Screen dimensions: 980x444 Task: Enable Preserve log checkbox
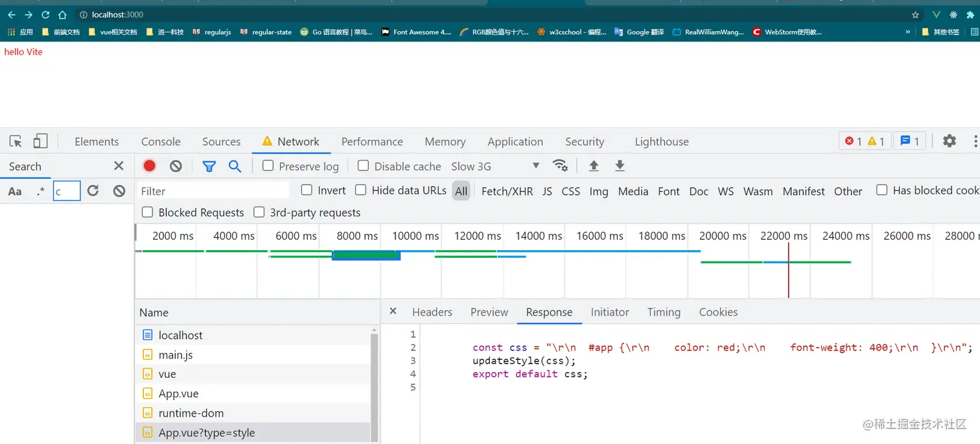268,166
